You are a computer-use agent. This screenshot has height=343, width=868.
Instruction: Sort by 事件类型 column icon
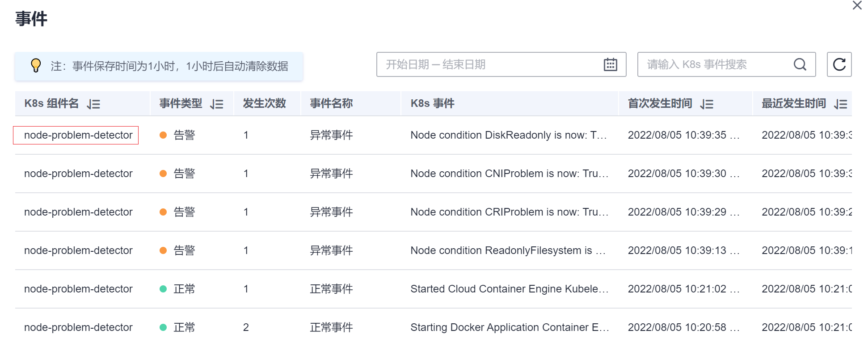pyautogui.click(x=217, y=104)
